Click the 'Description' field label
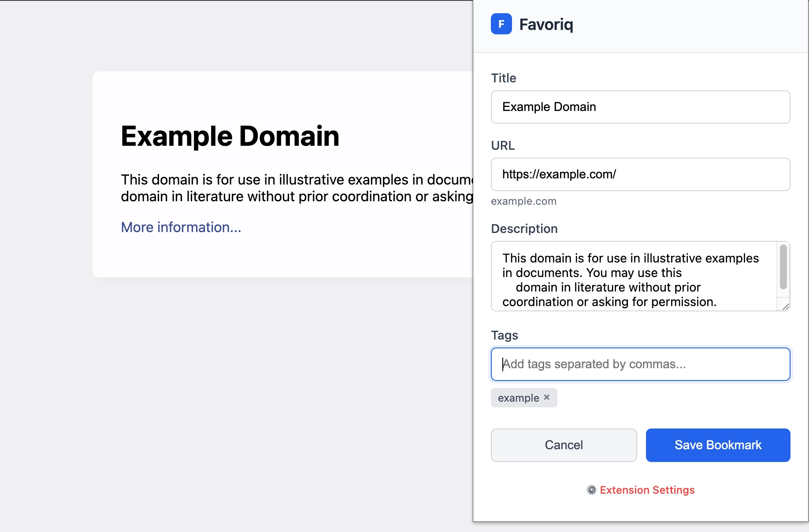The image size is (809, 532). 524,229
